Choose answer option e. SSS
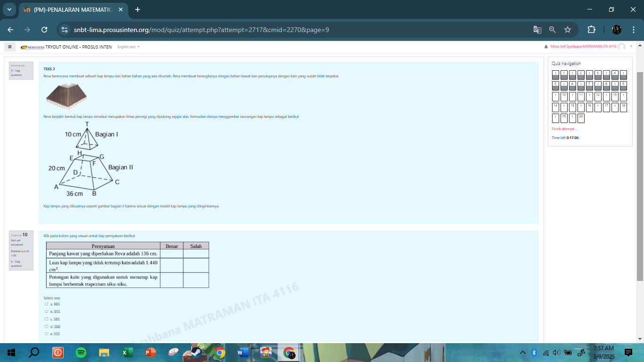This screenshot has height=362, width=644. pyautogui.click(x=46, y=334)
